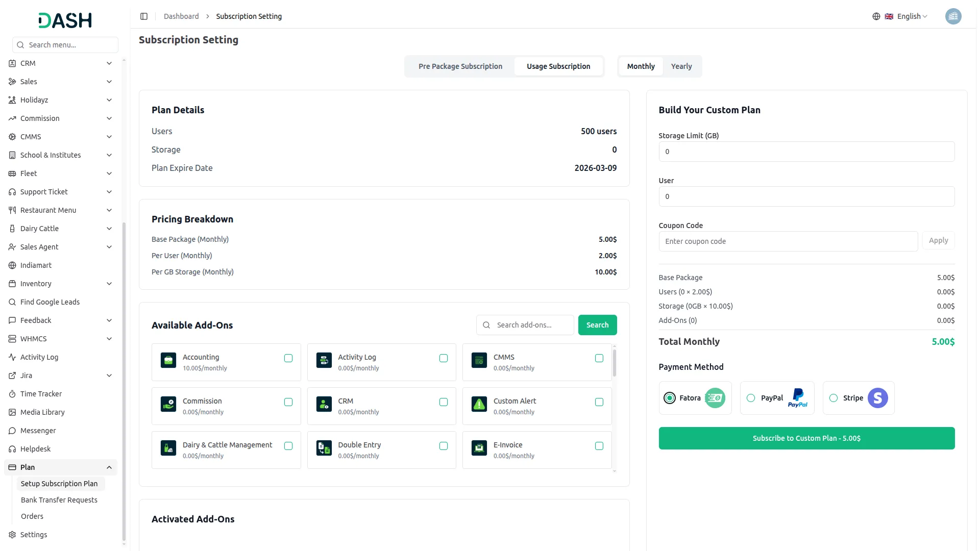The width and height of the screenshot is (980, 551).
Task: Click the globe language icon
Action: pyautogui.click(x=876, y=16)
